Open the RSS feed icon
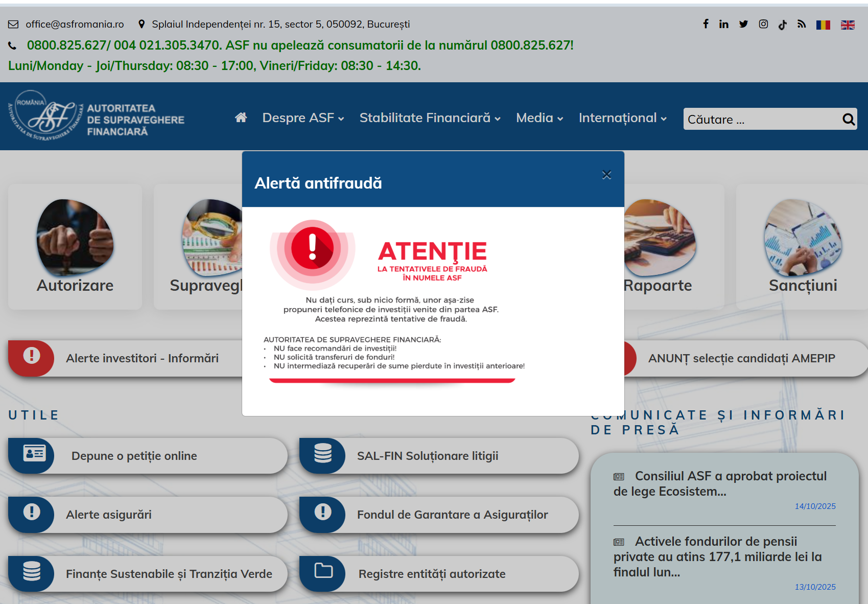Screen dimensions: 868x604 click(x=802, y=24)
